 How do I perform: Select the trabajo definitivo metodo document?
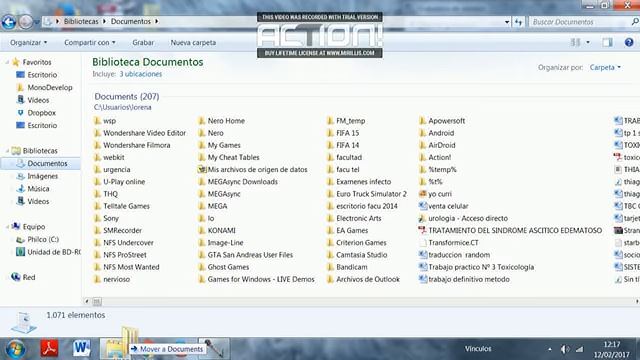(464, 279)
